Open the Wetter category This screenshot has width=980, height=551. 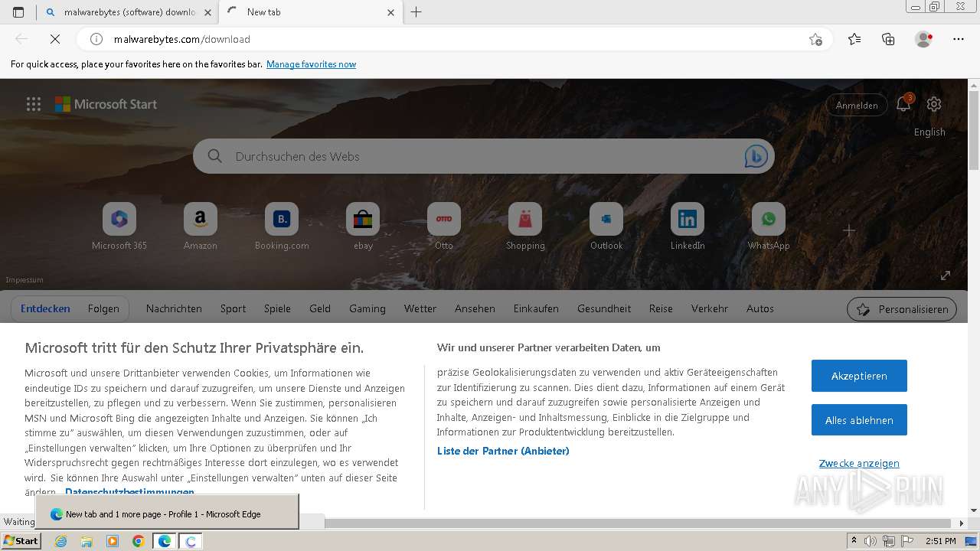coord(420,308)
